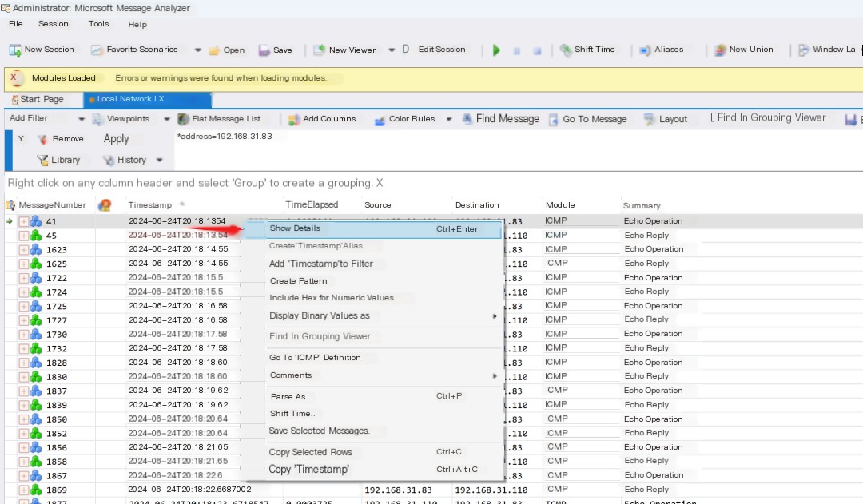Close the grouping hint with X

click(x=380, y=183)
